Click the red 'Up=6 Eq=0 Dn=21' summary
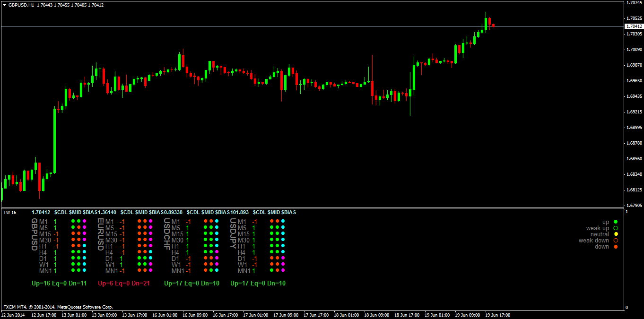This screenshot has width=644, height=319. tap(124, 284)
